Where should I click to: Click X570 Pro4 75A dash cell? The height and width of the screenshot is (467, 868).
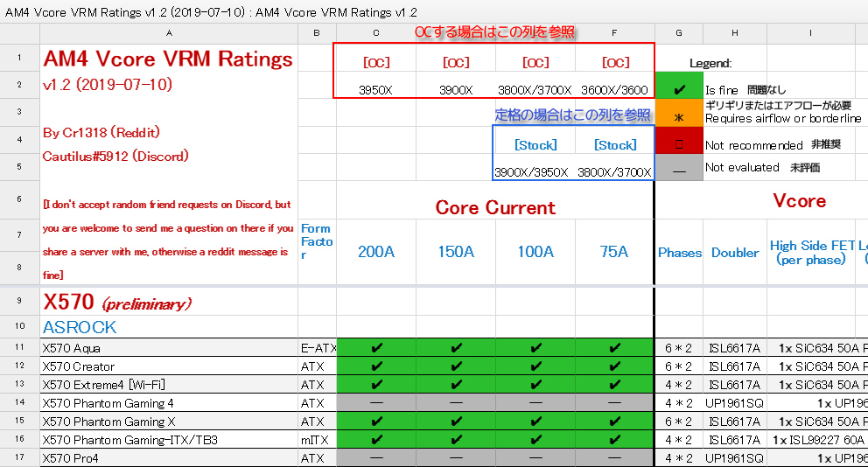[x=614, y=458]
